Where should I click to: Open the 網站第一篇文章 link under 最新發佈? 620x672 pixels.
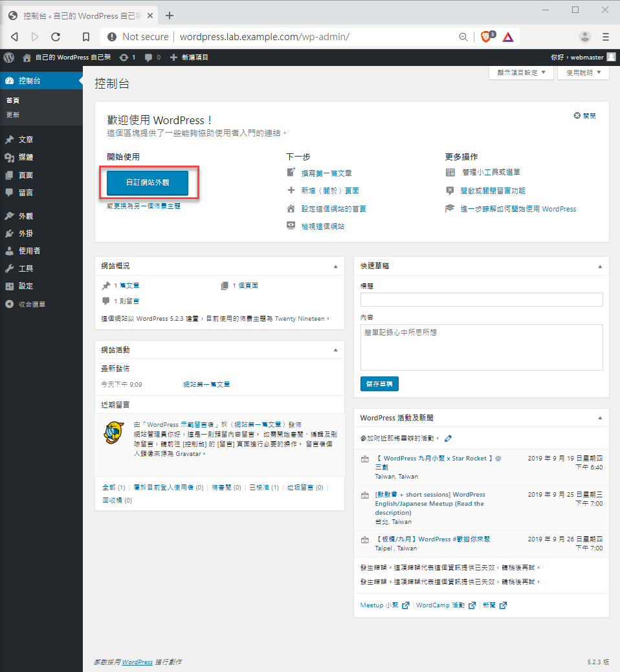click(x=206, y=384)
